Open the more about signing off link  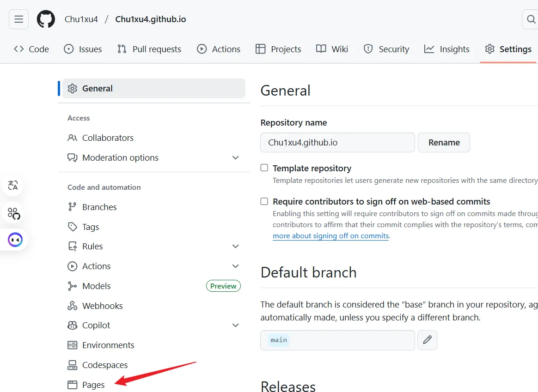[x=330, y=235]
